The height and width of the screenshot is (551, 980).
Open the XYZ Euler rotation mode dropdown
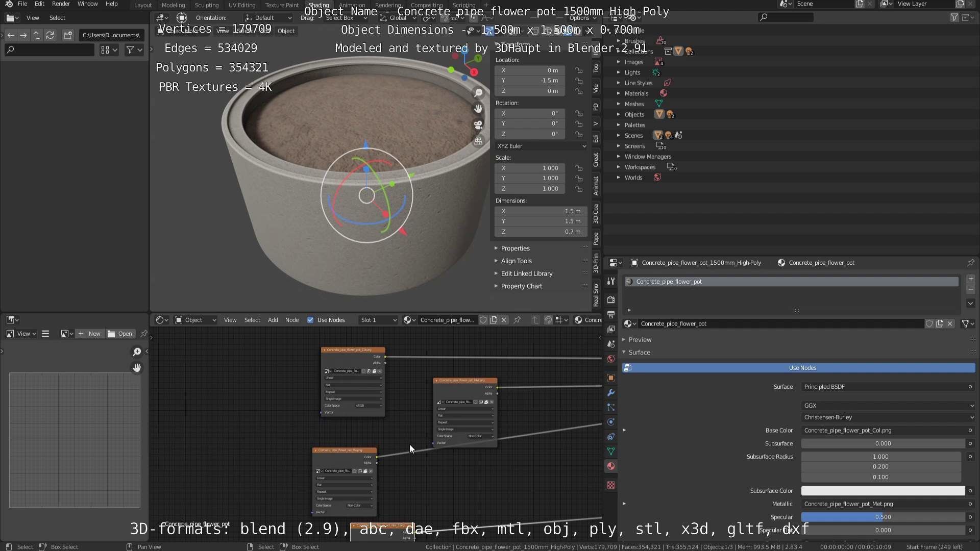pos(541,146)
